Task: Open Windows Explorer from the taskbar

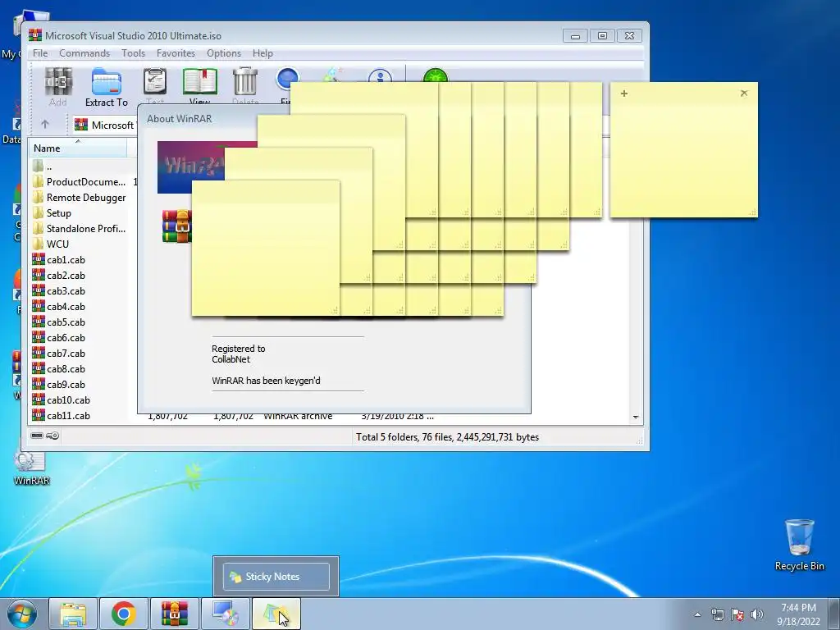Action: click(73, 614)
